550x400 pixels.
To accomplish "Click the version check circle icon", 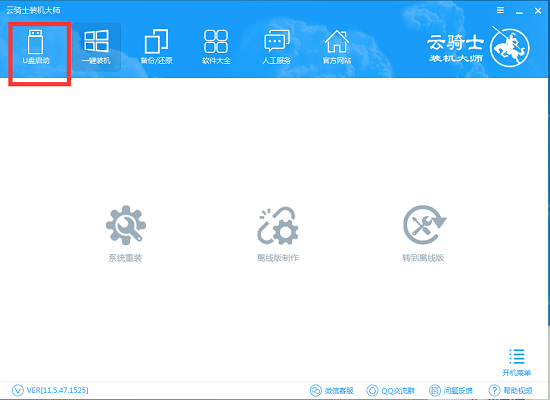I will click(x=18, y=390).
